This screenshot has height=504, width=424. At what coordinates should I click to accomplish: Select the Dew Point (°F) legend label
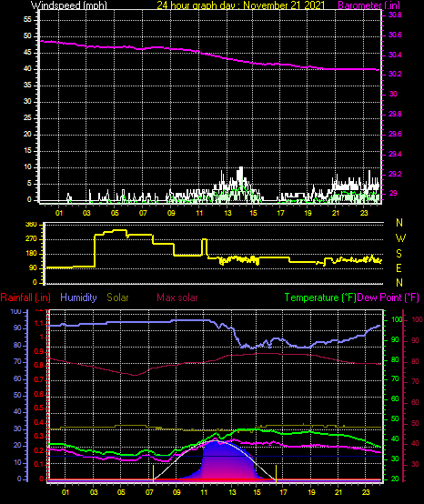pos(388,297)
